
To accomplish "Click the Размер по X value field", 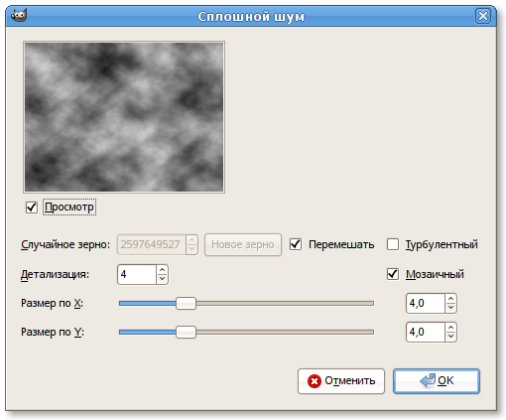I will (x=426, y=303).
